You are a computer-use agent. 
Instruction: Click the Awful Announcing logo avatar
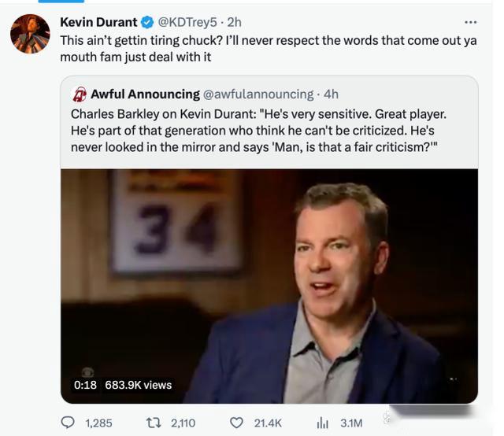click(80, 94)
